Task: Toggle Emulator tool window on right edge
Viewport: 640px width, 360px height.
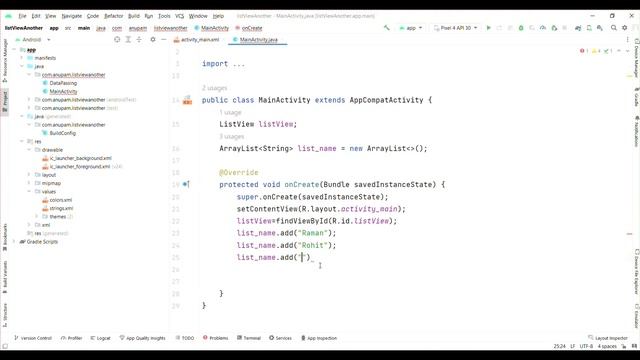Action: (636, 316)
